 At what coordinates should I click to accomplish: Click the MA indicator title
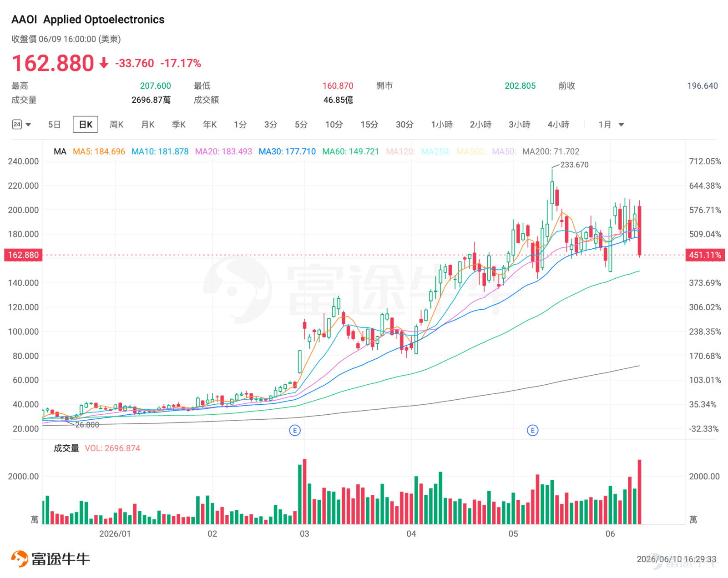click(x=60, y=151)
